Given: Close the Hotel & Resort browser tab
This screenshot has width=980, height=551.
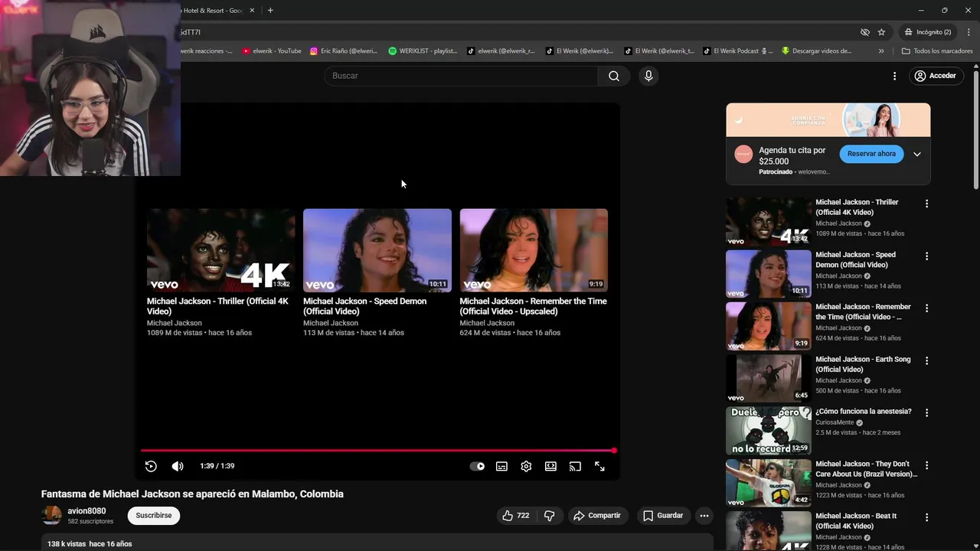Looking at the screenshot, I should coord(252,11).
